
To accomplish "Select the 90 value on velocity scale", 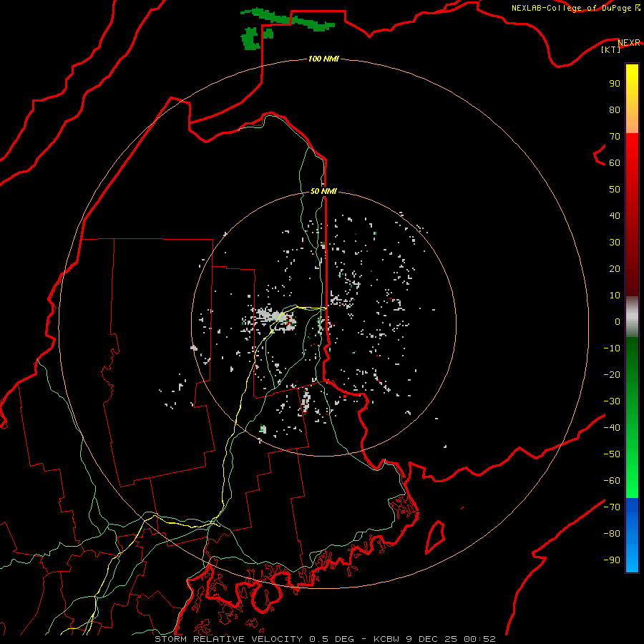I will click(615, 84).
